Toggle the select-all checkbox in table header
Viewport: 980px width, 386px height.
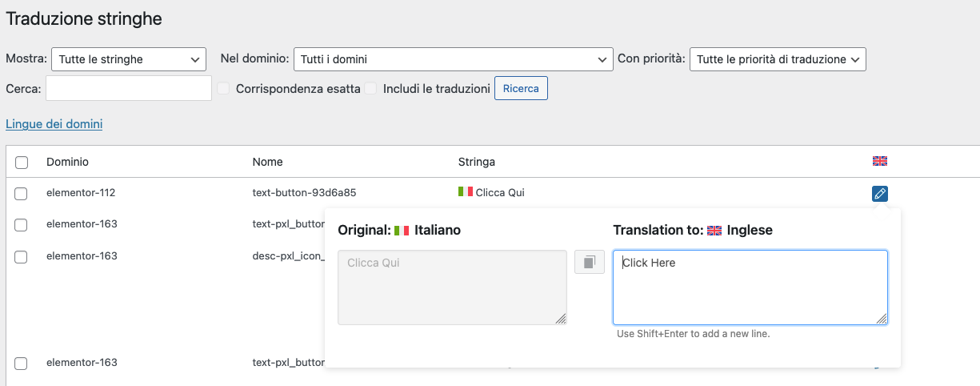coord(22,163)
